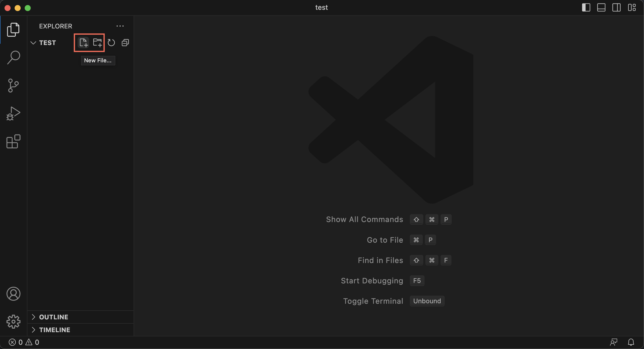Open the Accounts menu icon

pyautogui.click(x=13, y=294)
